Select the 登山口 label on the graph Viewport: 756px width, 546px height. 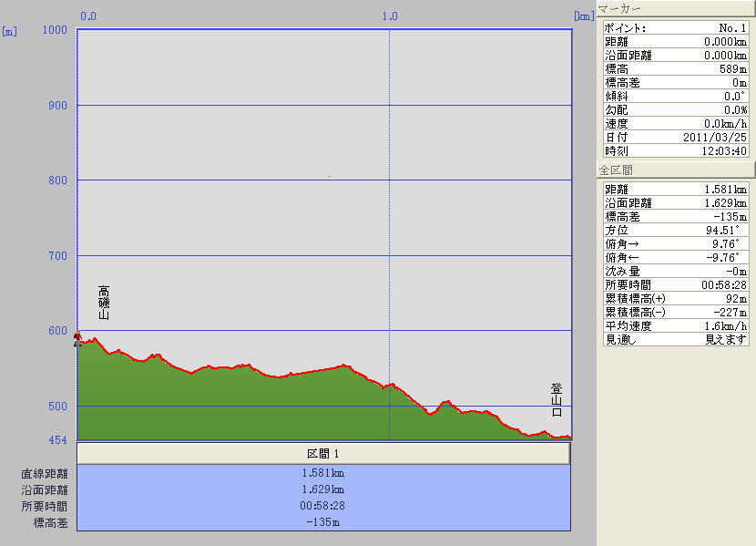coord(557,400)
